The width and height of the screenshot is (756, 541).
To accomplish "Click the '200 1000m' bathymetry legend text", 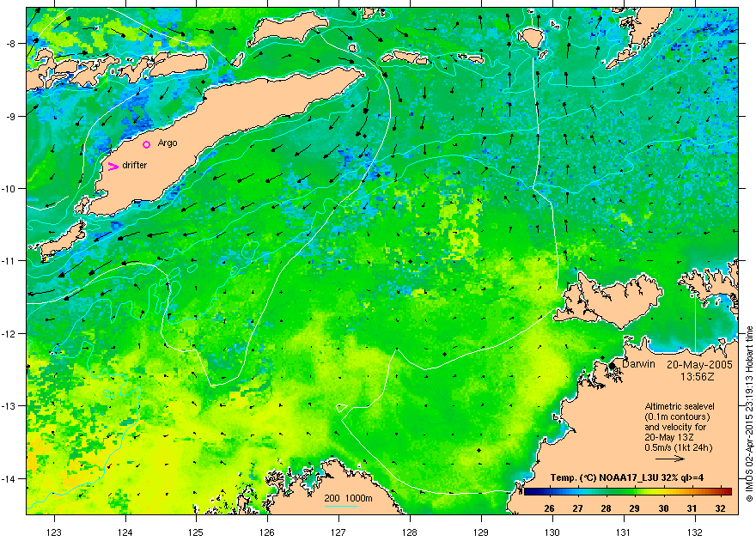I will pyautogui.click(x=348, y=498).
